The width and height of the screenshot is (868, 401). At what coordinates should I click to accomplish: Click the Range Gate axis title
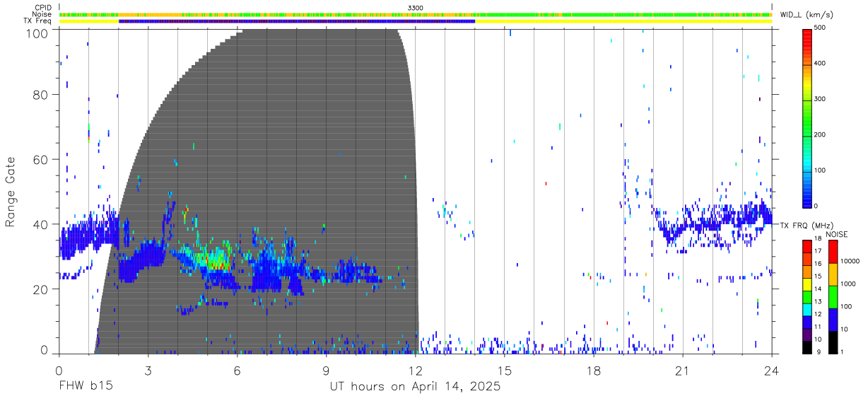pyautogui.click(x=11, y=192)
